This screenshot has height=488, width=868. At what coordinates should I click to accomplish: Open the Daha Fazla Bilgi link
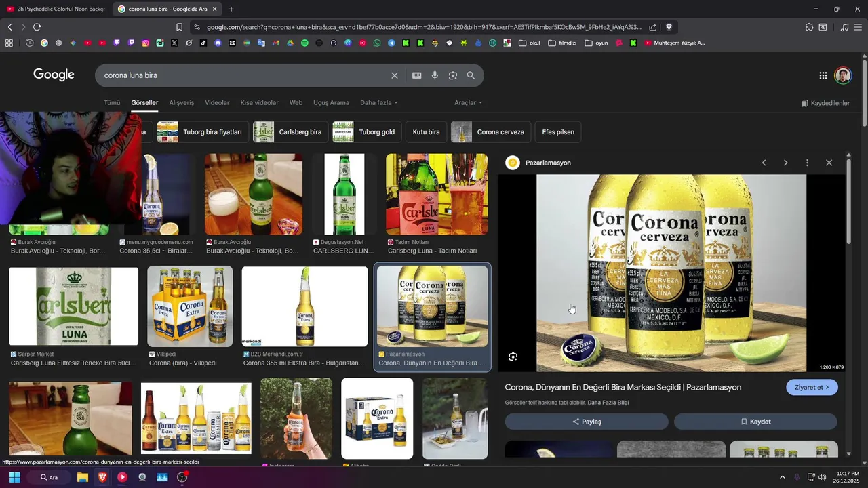608,403
